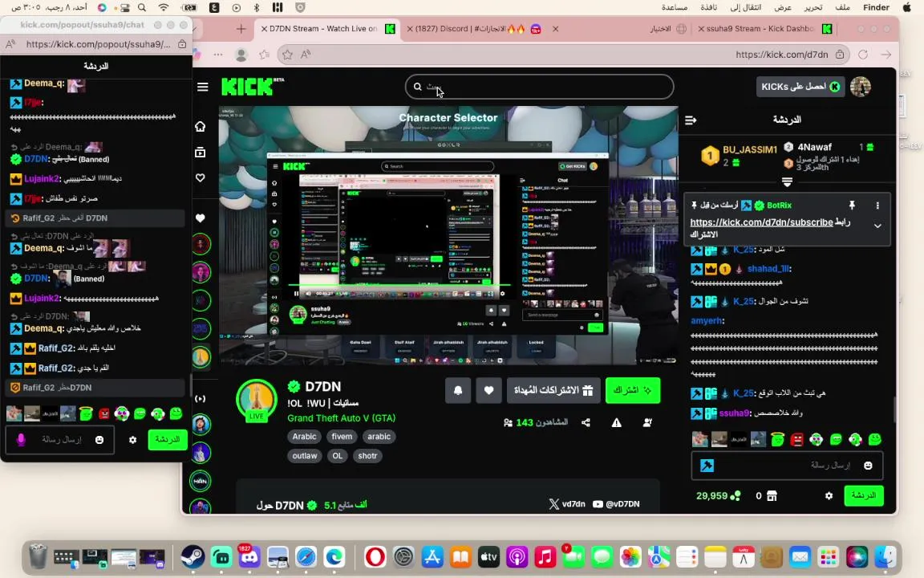Select the shotr tag
Screen dimensions: 924x578
[x=367, y=456]
